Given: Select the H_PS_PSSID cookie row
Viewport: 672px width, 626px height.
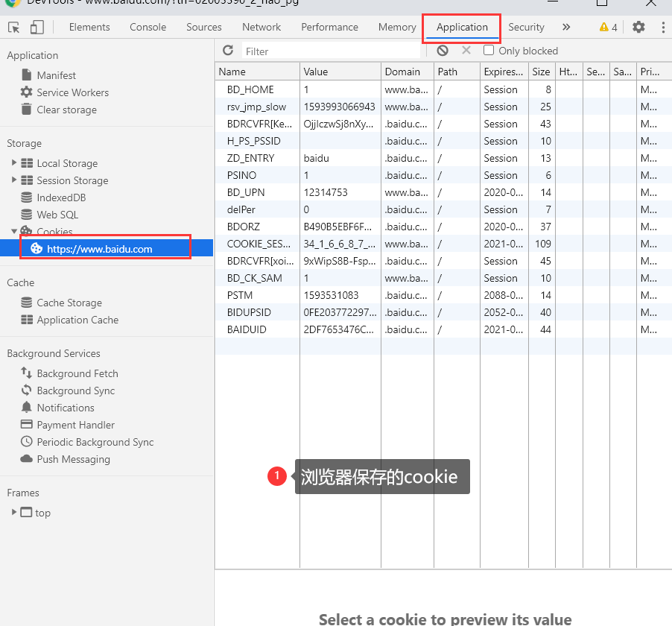Looking at the screenshot, I should [443, 141].
